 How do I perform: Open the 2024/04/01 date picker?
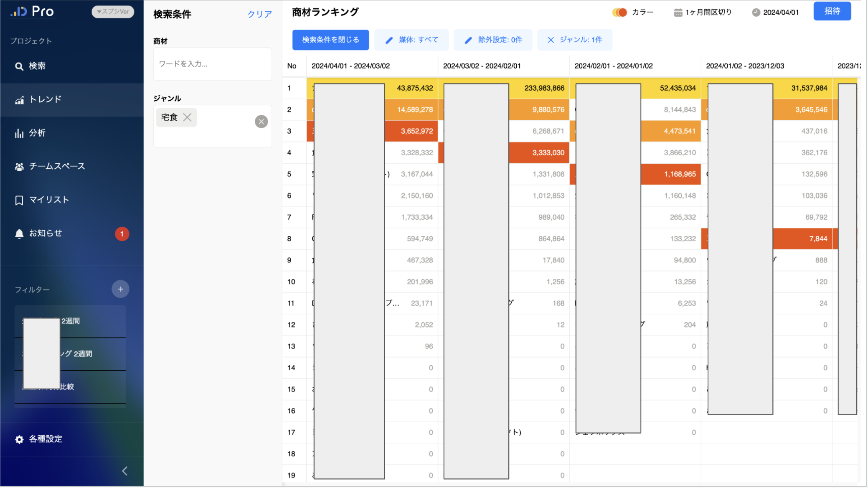tap(776, 13)
